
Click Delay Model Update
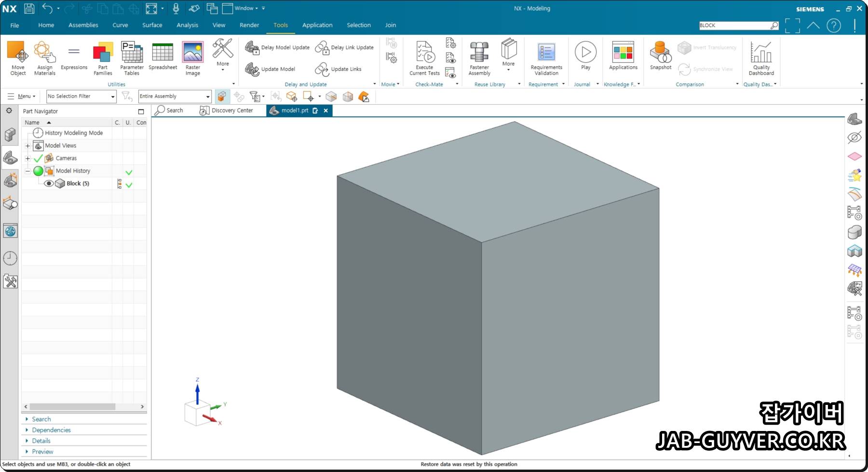coord(277,47)
